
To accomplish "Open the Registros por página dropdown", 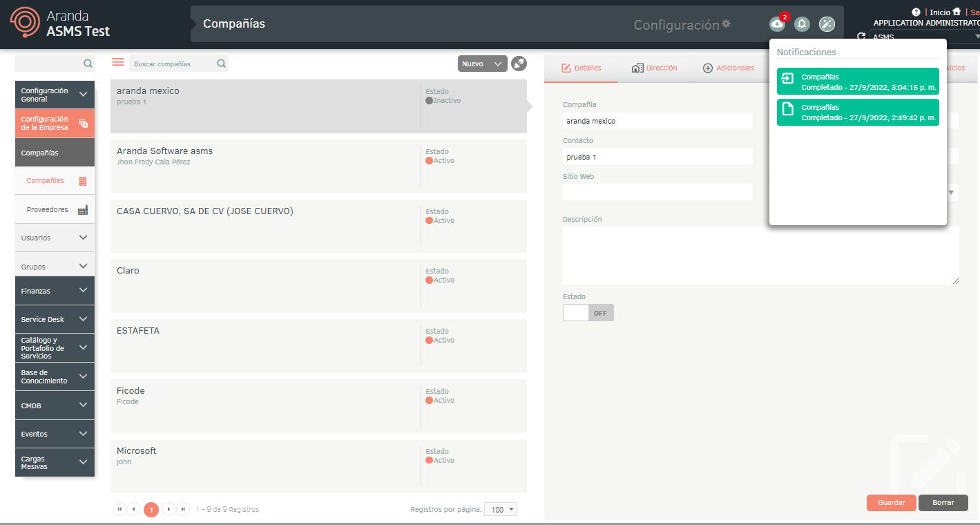I will pos(501,510).
